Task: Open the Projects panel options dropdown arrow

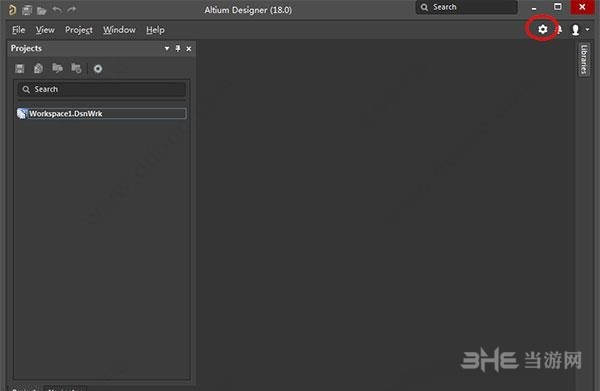Action: 167,49
